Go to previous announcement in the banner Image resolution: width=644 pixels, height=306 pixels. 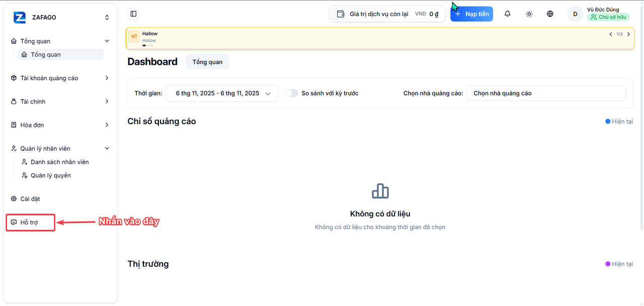tap(611, 34)
